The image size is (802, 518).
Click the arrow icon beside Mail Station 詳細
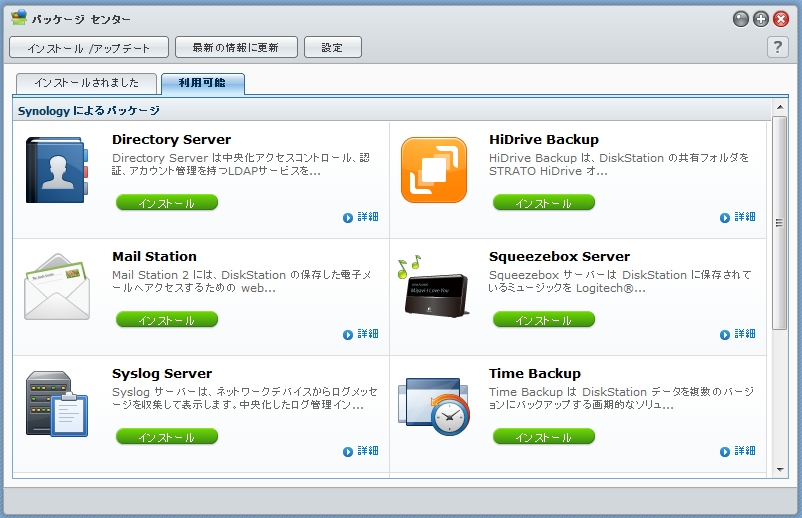click(348, 335)
